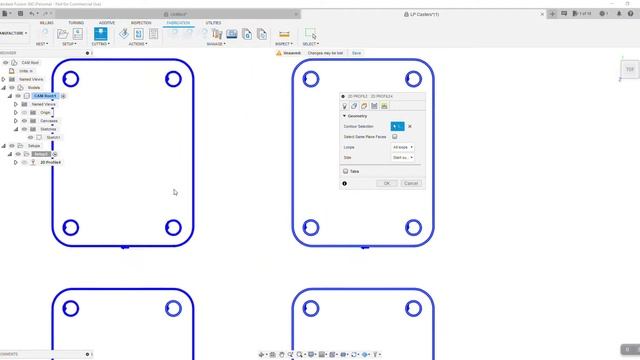Check Select Same Plane Faces checkbox
The image size is (640, 360).
point(395,137)
